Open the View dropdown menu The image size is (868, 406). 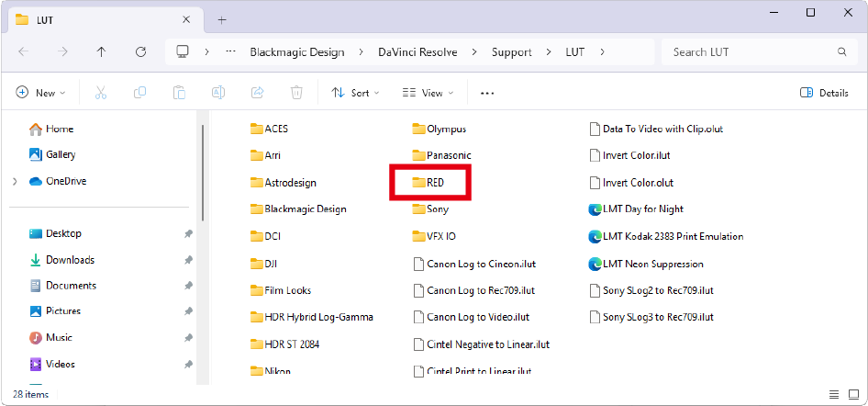click(x=428, y=93)
